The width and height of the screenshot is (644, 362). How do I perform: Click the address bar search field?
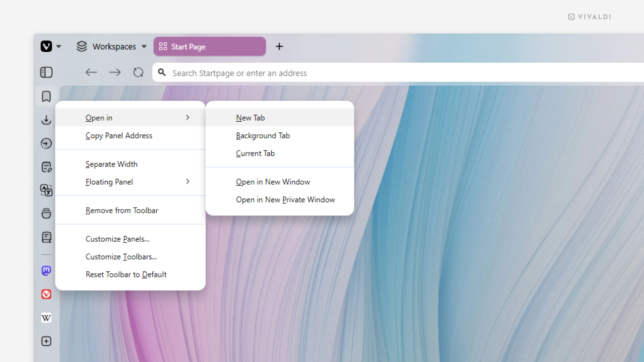398,73
